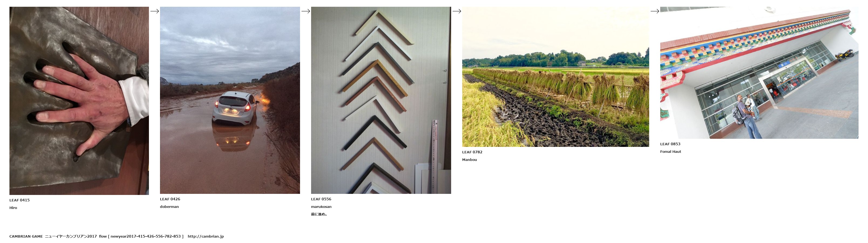Screen dimensions: 868x243
Task: Click the LEAF 0853 label
Action: pyautogui.click(x=670, y=144)
